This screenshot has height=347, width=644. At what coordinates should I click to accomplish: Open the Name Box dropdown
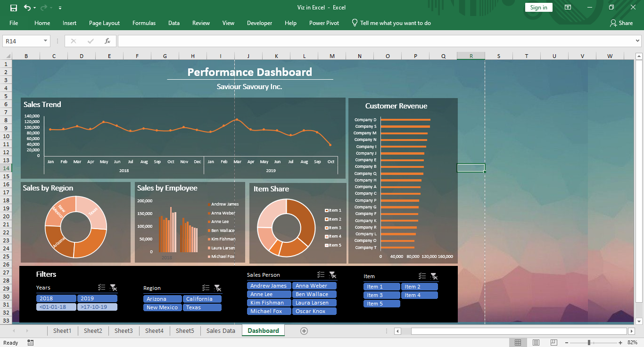(x=45, y=41)
